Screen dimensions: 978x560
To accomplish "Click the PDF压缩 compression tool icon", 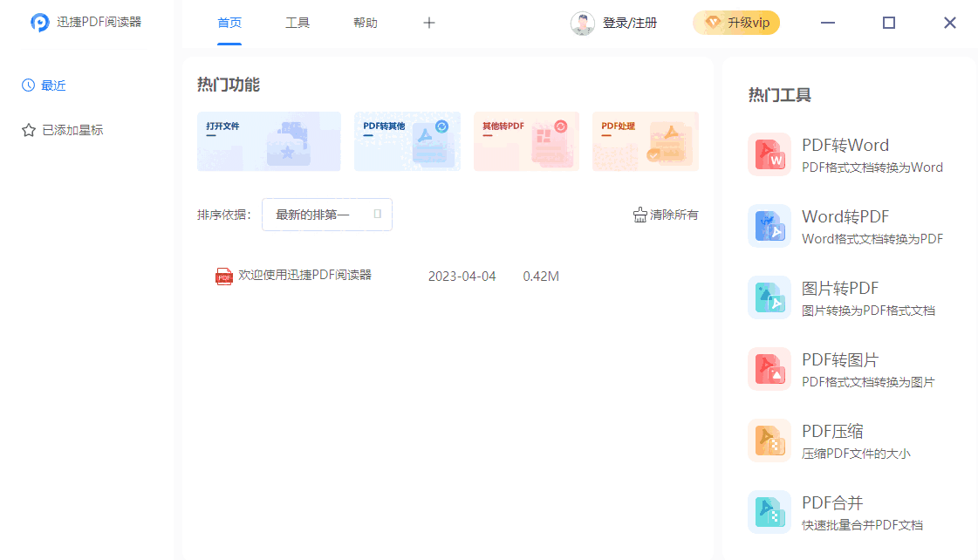I will coord(769,440).
